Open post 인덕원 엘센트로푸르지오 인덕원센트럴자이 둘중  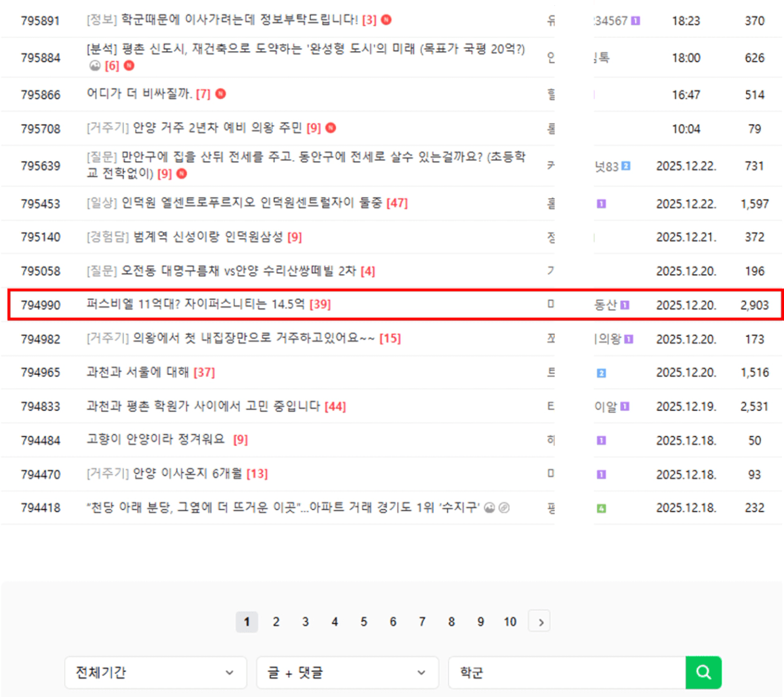[252, 203]
